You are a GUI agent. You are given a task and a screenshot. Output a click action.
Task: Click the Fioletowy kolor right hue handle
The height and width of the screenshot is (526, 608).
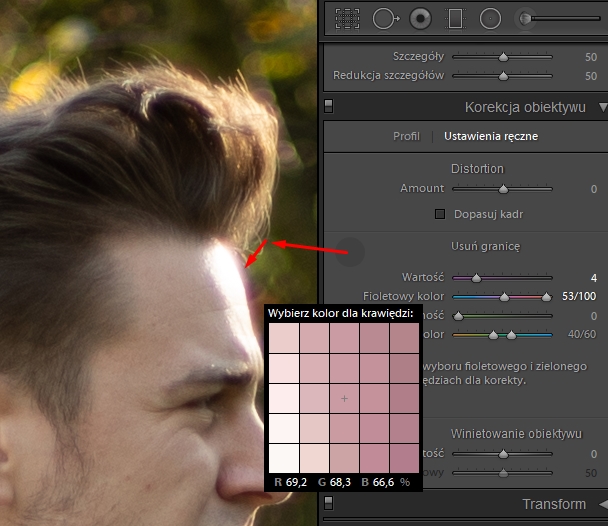click(546, 297)
